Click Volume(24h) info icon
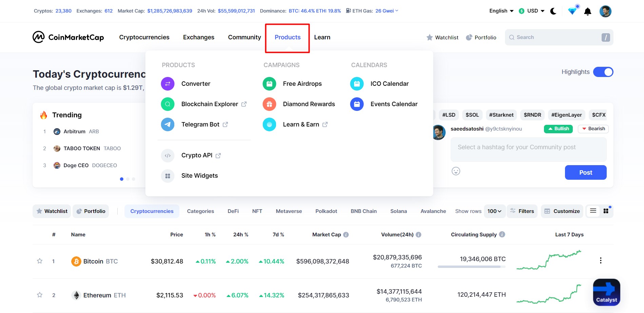 coord(418,235)
